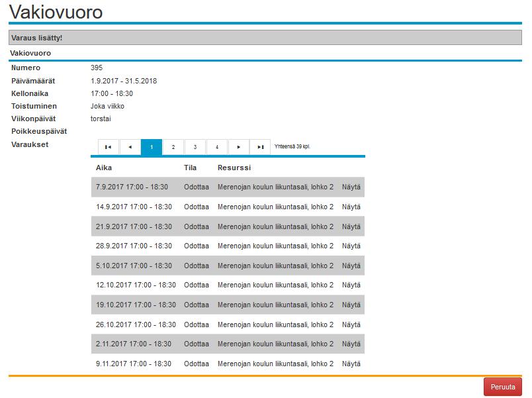
Task: Click the resource name in the 14.9.2017 row
Action: point(275,207)
